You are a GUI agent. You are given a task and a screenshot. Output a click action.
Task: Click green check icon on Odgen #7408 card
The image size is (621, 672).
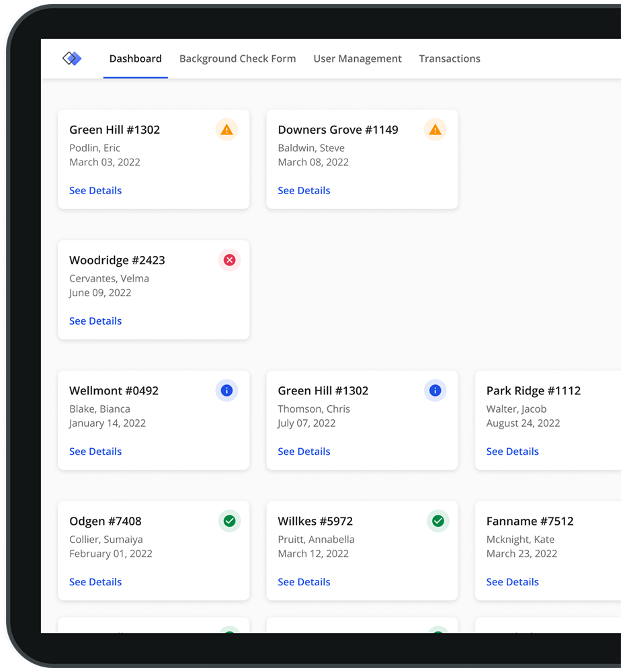[x=230, y=521]
